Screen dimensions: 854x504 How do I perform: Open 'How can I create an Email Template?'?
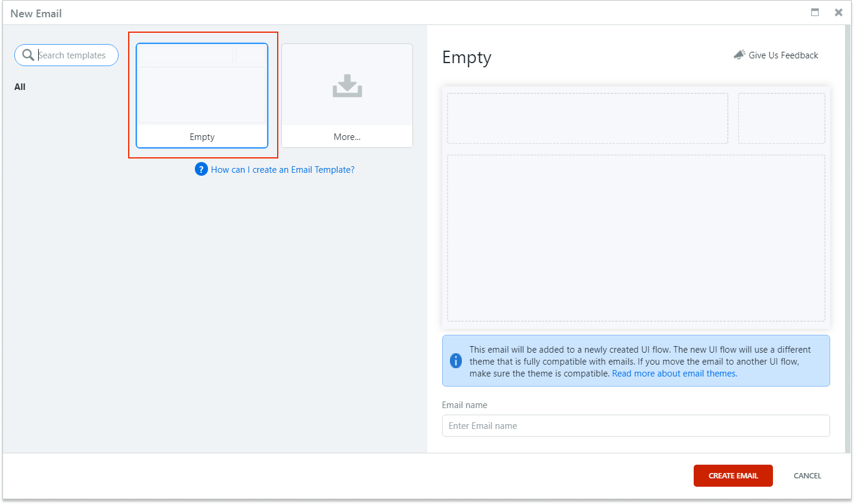point(282,170)
